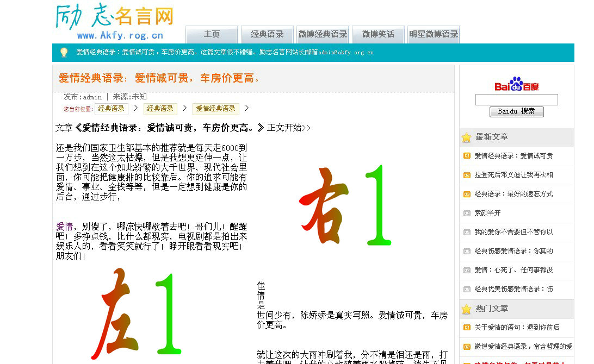Click the purple 爱情 link in article
The image size is (594, 364).
pos(64,227)
